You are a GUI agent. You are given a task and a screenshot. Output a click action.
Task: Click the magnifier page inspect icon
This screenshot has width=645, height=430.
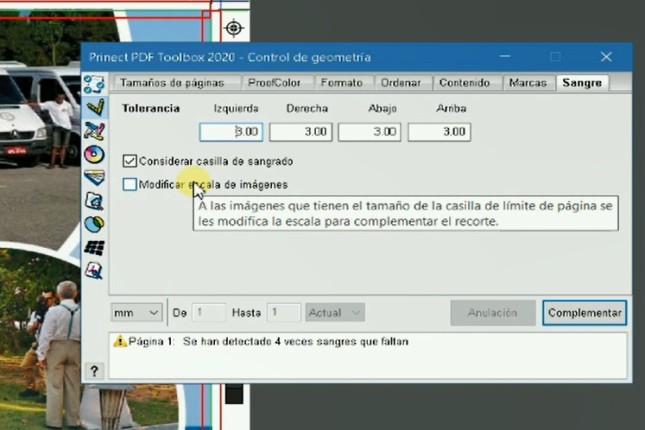94,201
